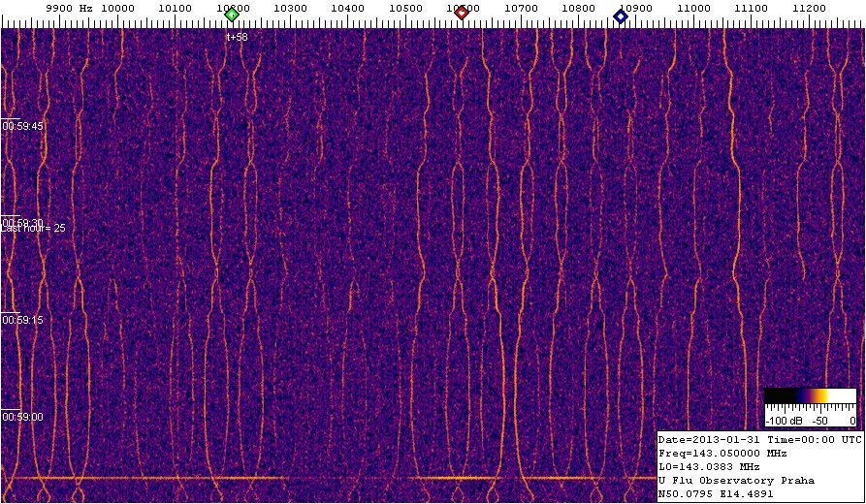Select the 00:59:15 time marker

21,320
